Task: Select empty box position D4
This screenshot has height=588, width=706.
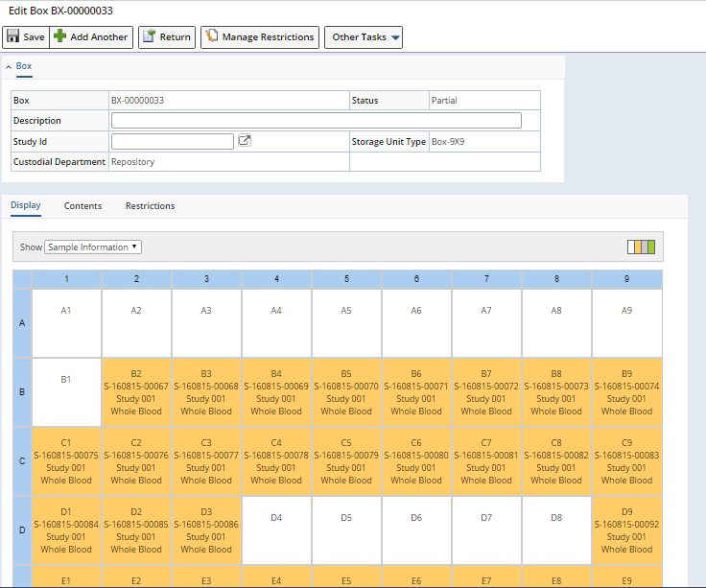Action: 276,530
